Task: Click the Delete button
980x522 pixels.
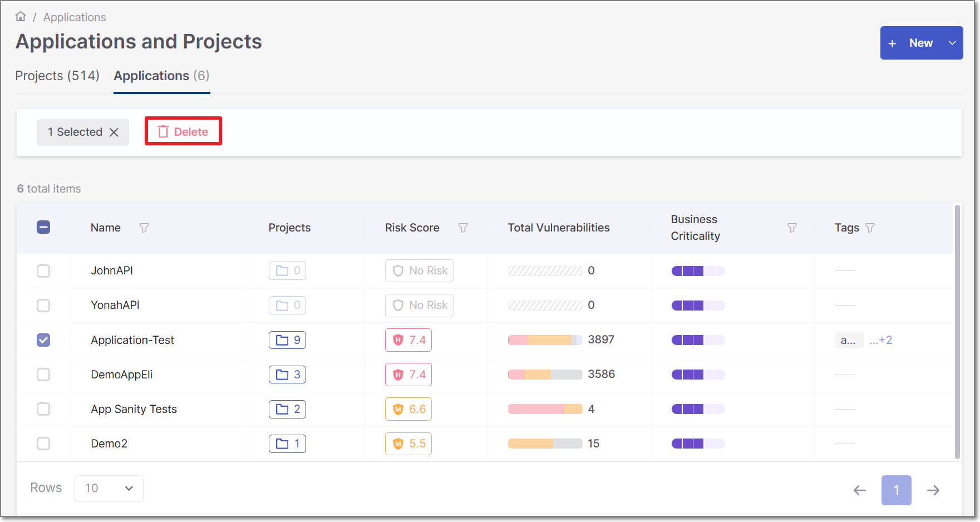Action: [x=183, y=131]
